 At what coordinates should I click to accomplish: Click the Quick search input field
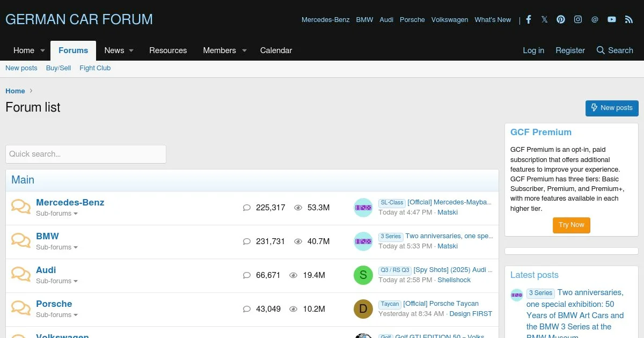86,154
